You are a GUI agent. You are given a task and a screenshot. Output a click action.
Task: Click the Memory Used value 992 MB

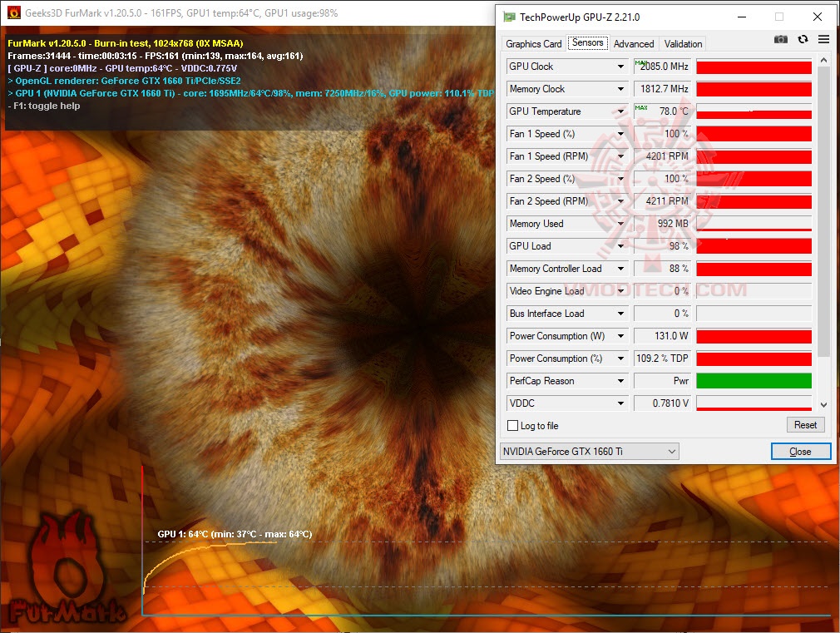(x=662, y=224)
